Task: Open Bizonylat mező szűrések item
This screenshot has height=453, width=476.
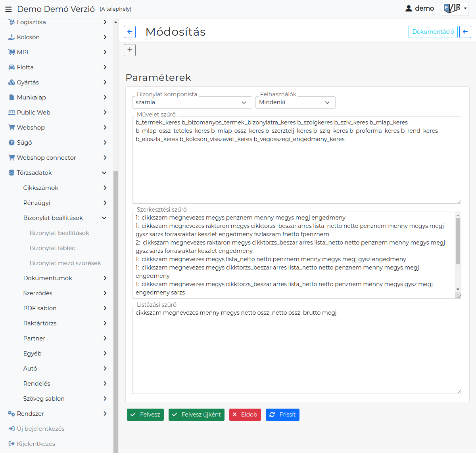Action: click(x=65, y=263)
